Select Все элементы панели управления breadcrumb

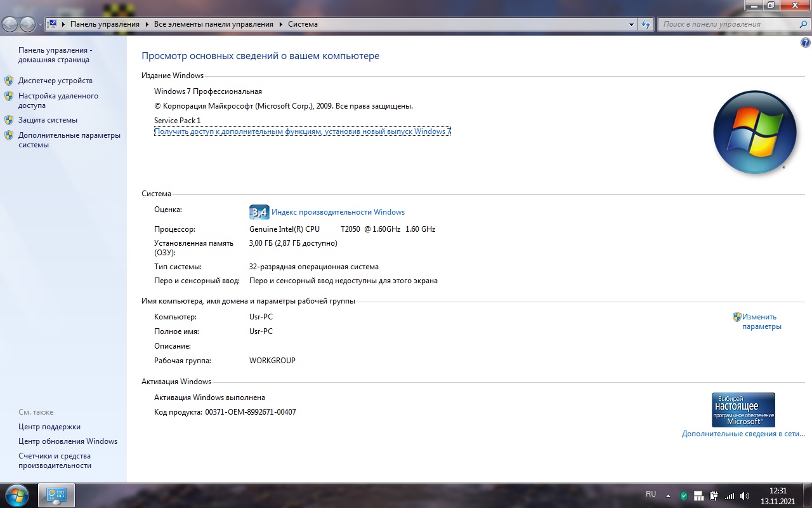tap(213, 24)
